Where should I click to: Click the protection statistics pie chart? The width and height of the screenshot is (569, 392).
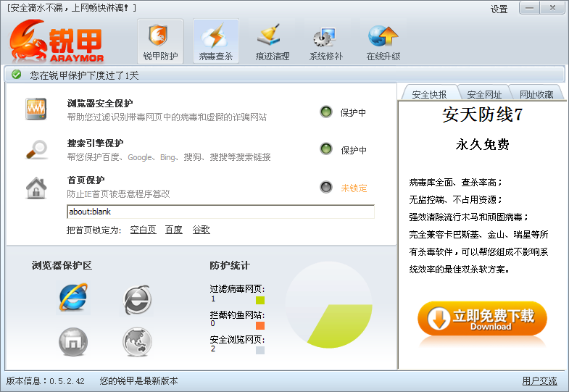pos(329,305)
